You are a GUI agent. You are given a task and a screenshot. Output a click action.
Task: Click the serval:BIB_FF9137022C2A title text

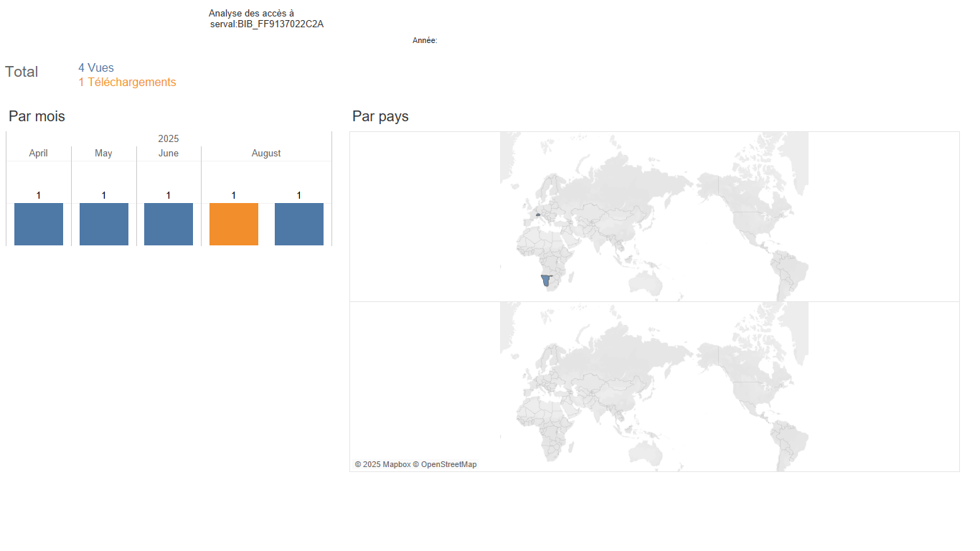click(267, 24)
